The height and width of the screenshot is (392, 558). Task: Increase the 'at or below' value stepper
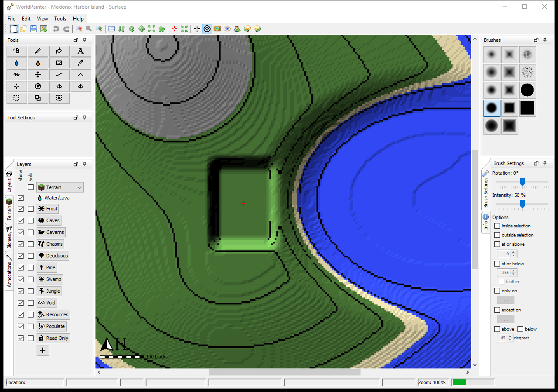pyautogui.click(x=514, y=271)
